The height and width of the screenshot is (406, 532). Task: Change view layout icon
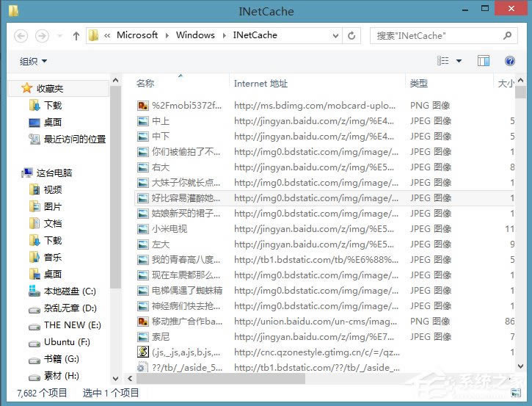pyautogui.click(x=442, y=61)
